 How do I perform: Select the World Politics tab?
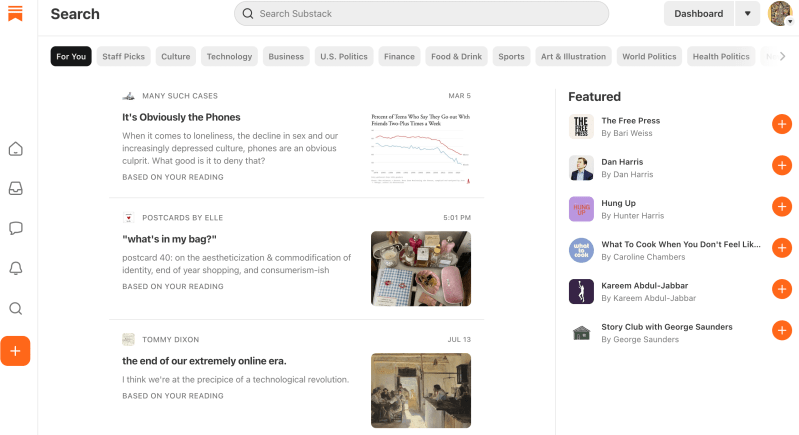click(649, 57)
